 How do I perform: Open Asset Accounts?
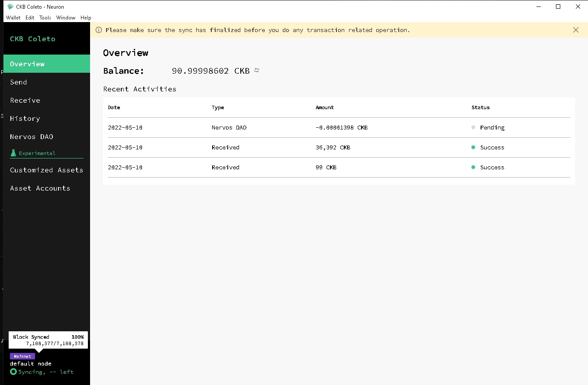coord(40,188)
